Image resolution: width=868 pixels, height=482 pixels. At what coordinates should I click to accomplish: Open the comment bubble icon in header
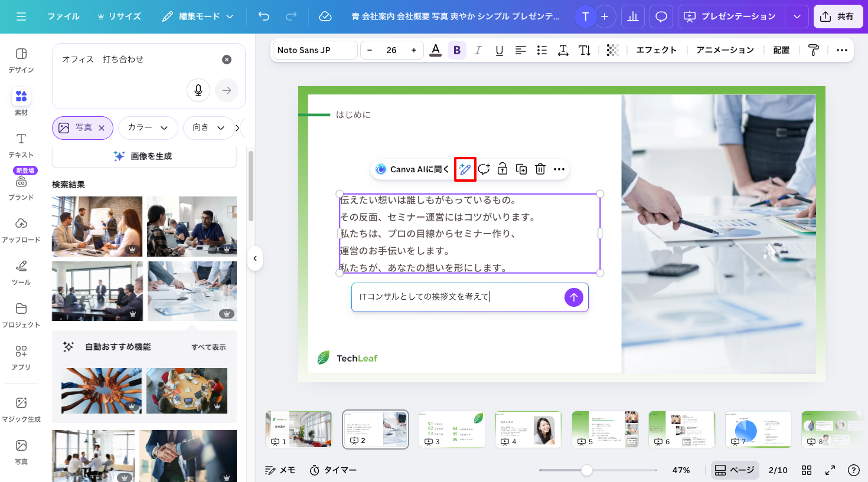[661, 17]
